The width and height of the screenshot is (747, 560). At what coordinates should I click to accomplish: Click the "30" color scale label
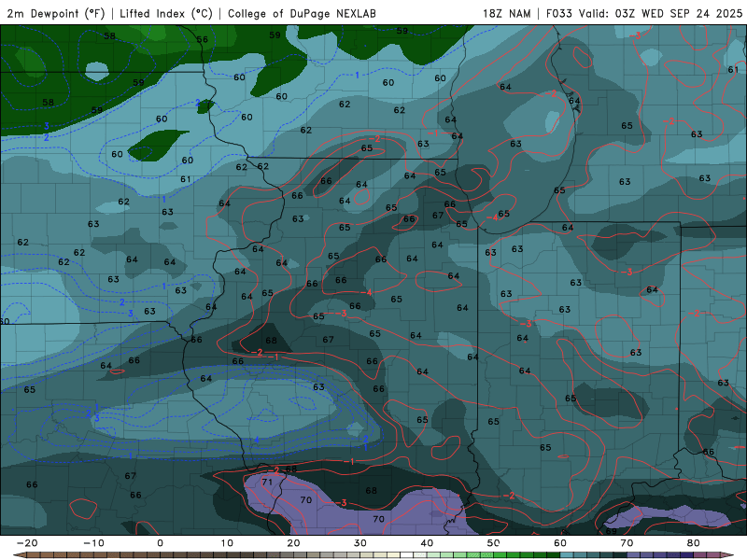point(360,543)
